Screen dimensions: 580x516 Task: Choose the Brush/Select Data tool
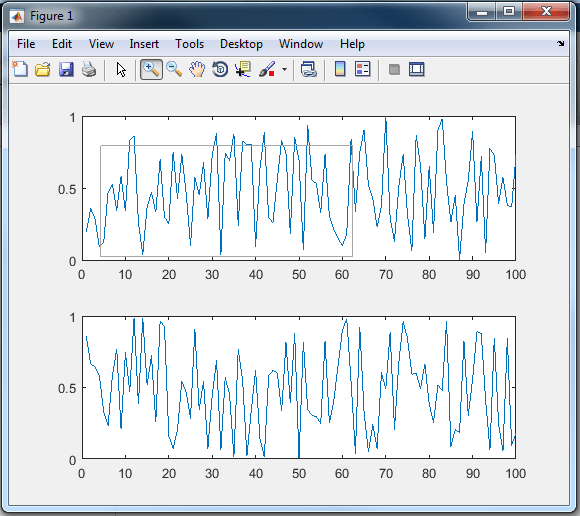point(267,69)
